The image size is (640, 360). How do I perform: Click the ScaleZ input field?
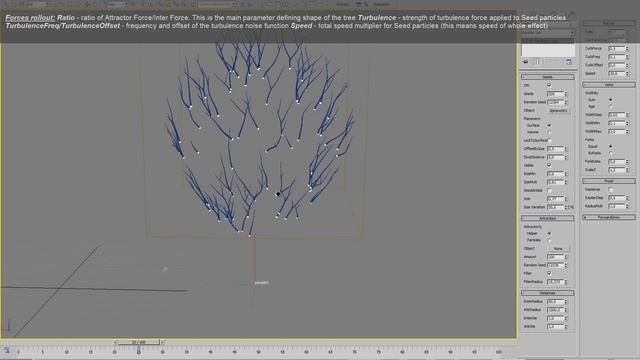click(616, 170)
